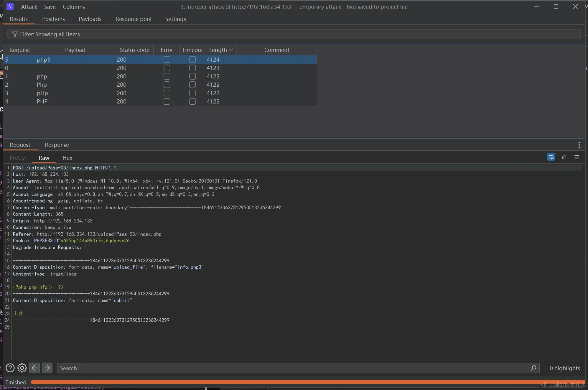The width and height of the screenshot is (588, 390).
Task: Toggle Error checkbox for PHP uppercase row
Action: (x=167, y=101)
